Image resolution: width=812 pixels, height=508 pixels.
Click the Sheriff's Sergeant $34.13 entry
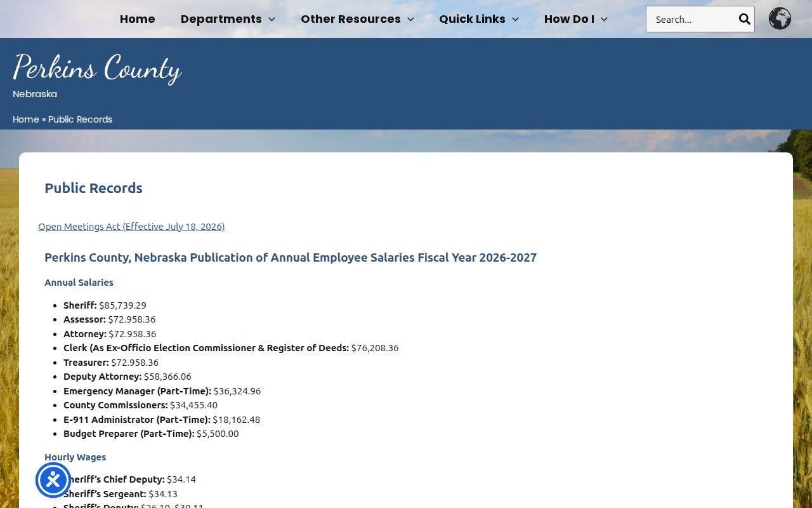(x=121, y=494)
